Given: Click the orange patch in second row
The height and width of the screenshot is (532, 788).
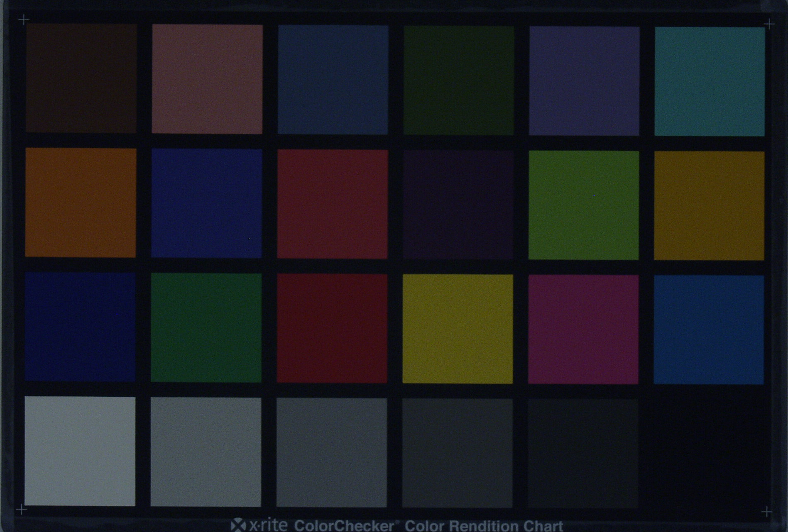Looking at the screenshot, I should pos(81,203).
